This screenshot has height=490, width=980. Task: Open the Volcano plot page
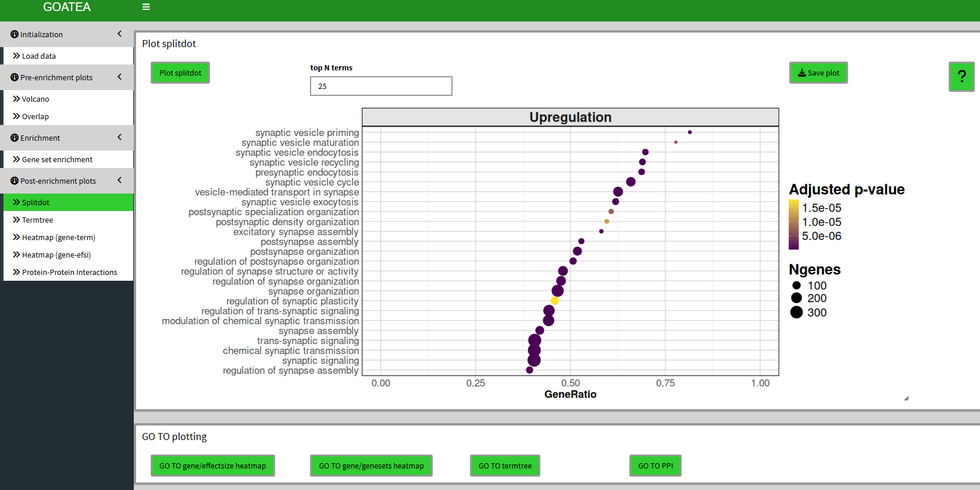35,99
